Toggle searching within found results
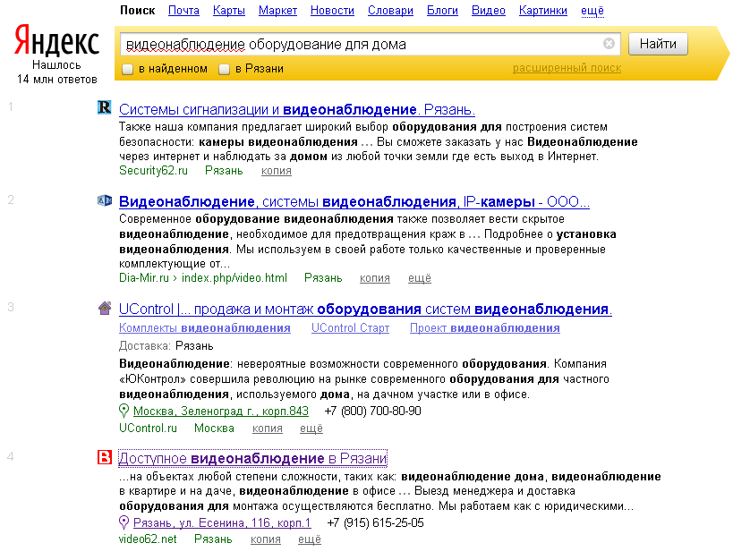733x560 pixels. tap(126, 68)
